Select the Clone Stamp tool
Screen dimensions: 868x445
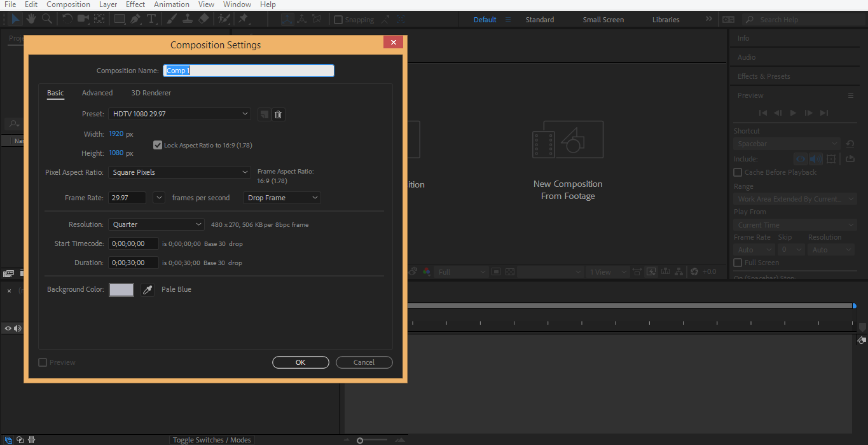tap(188, 19)
